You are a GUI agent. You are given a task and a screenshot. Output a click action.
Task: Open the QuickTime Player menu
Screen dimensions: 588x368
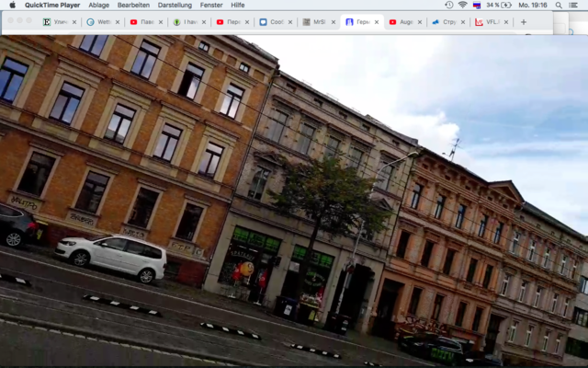(52, 5)
